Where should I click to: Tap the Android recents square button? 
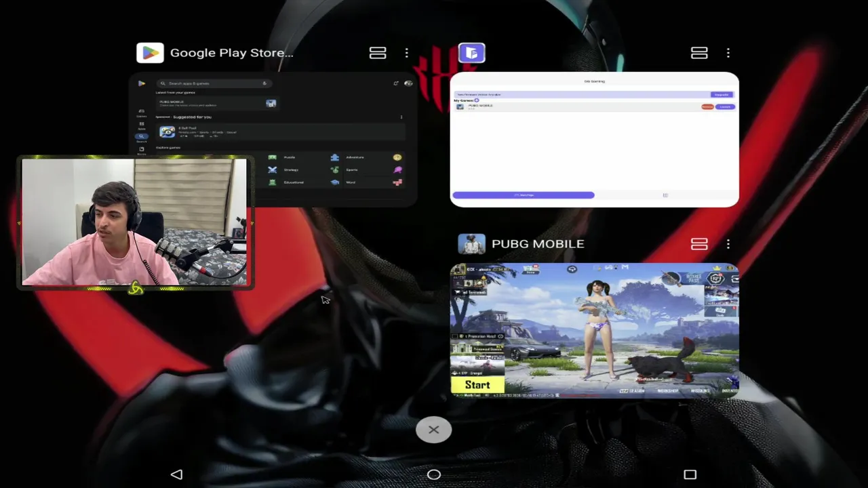690,474
